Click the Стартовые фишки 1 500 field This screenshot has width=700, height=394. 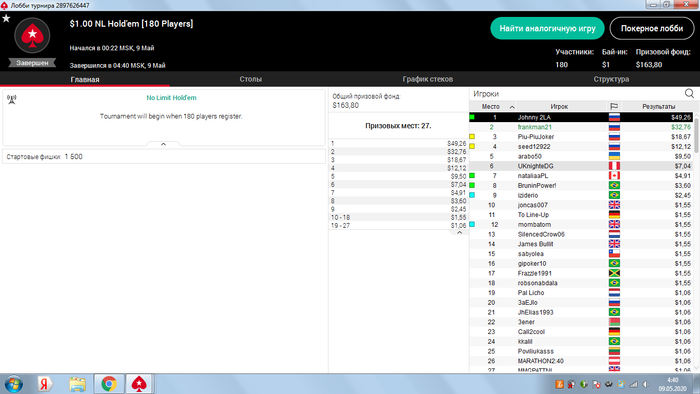click(164, 157)
